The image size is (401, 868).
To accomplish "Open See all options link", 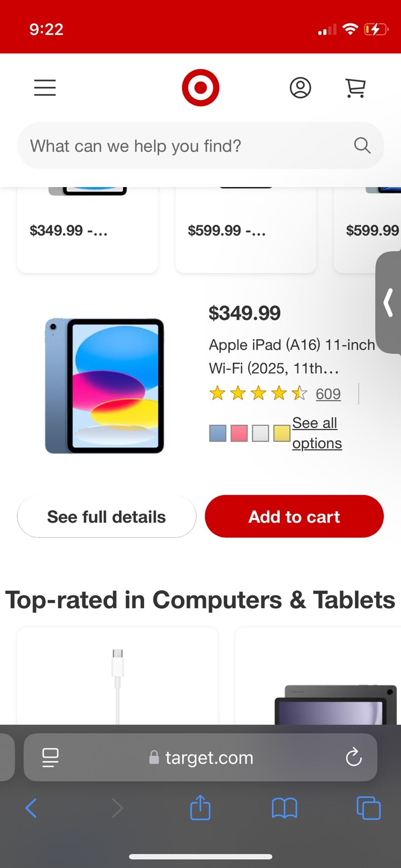I will (316, 433).
